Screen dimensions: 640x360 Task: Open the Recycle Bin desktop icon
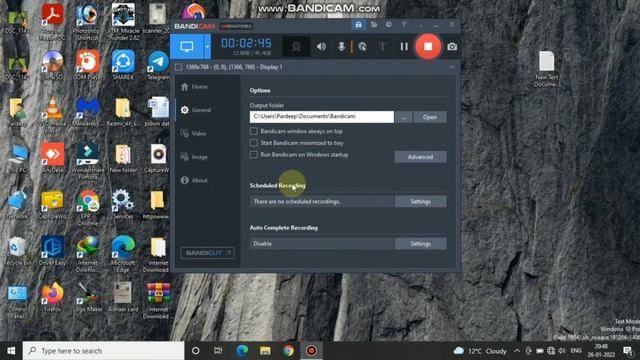click(17, 251)
